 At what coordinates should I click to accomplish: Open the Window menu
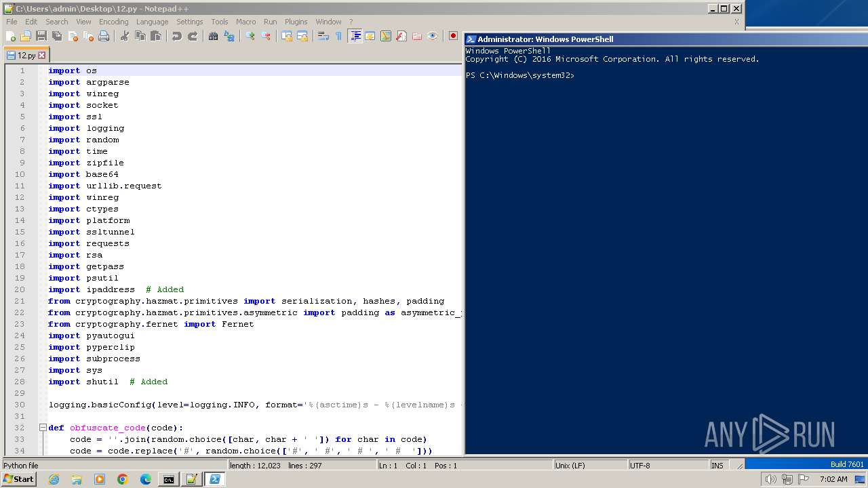coord(329,22)
